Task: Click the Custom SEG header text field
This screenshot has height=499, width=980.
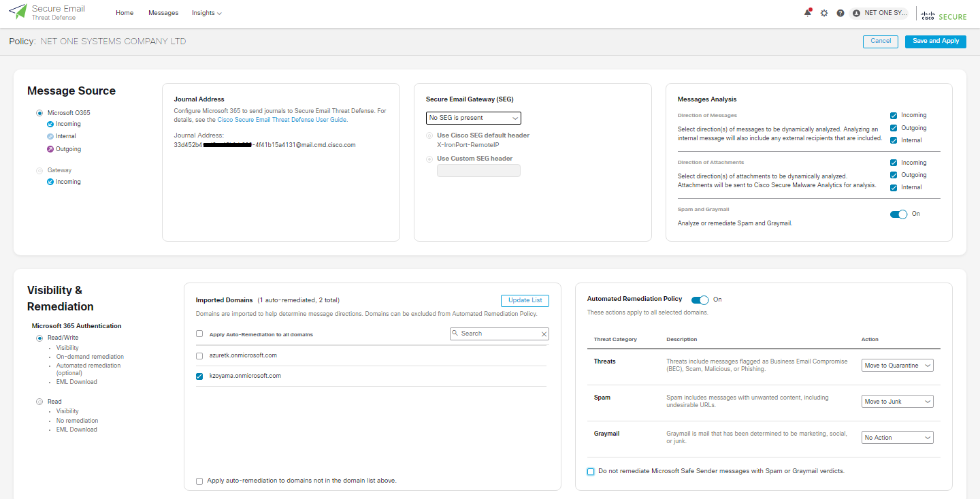Action: tap(478, 170)
